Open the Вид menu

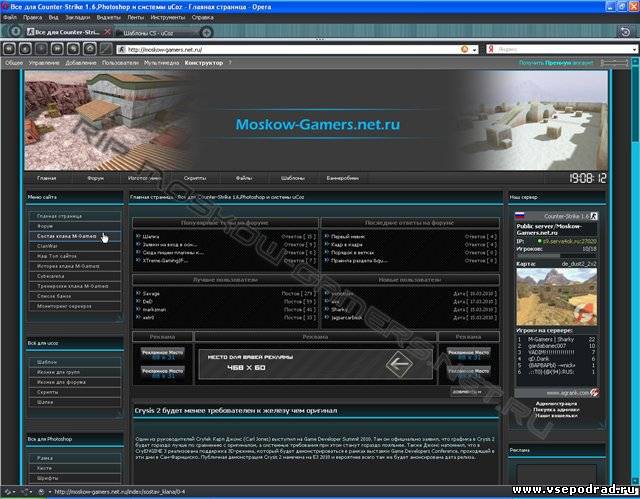[x=53, y=18]
